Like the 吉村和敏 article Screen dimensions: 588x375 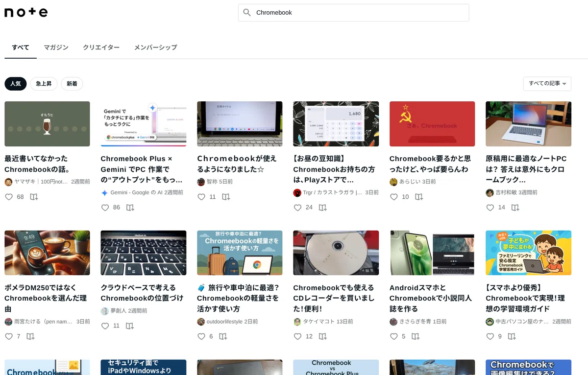490,208
